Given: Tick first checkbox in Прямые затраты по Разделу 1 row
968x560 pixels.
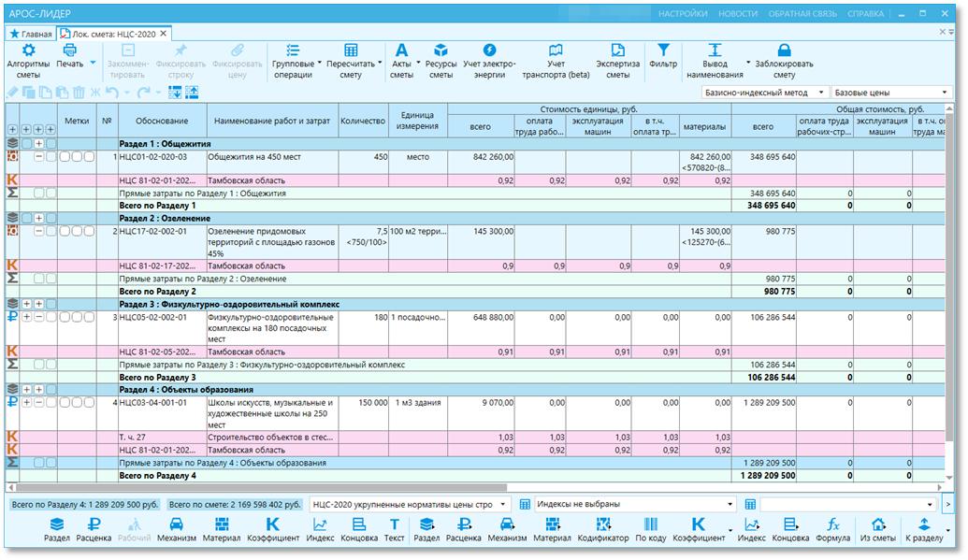Looking at the screenshot, I should pyautogui.click(x=39, y=194).
